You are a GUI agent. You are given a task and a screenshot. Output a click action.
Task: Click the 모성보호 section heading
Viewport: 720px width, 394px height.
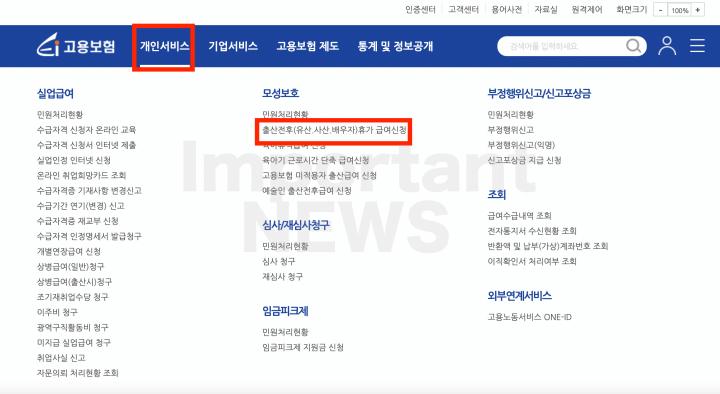click(280, 93)
